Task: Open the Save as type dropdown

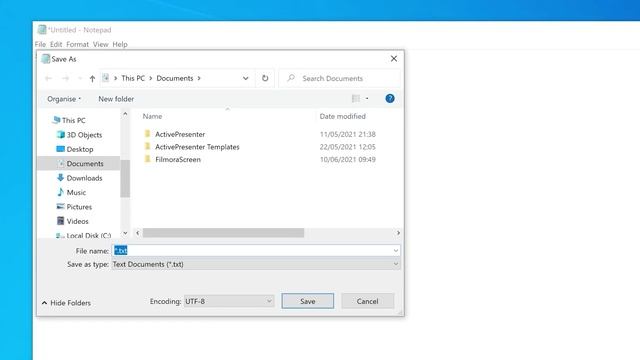Action: coord(256,264)
